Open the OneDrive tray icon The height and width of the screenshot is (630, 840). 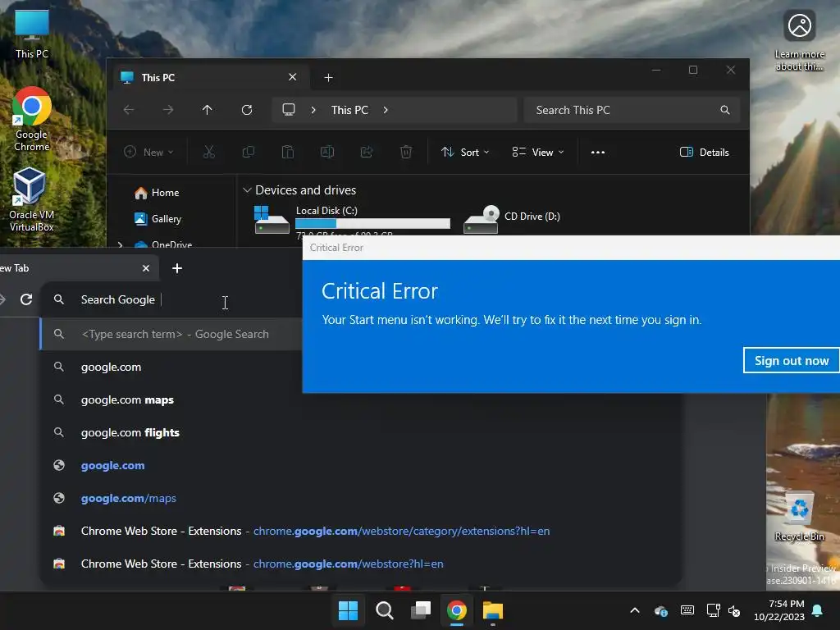click(x=661, y=610)
